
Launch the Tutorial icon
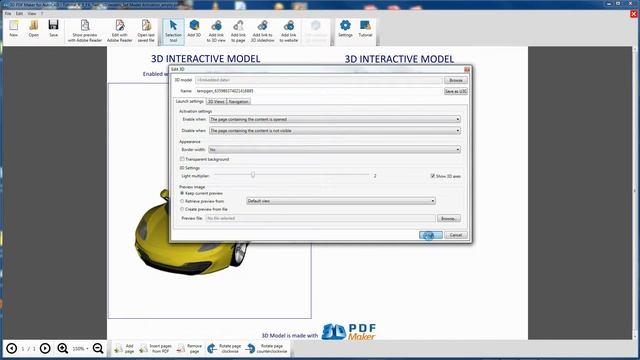click(365, 29)
